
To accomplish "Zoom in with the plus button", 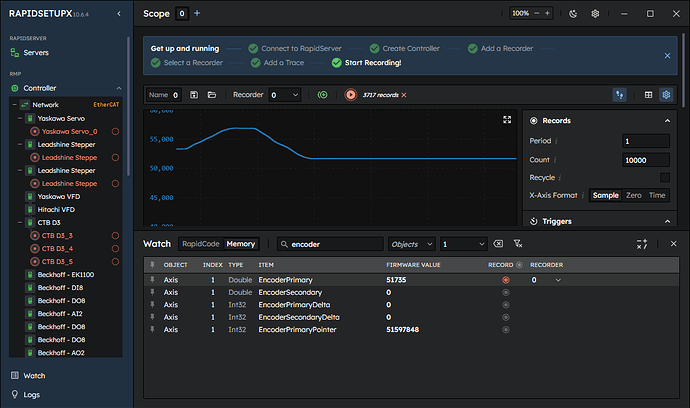I will 547,13.
